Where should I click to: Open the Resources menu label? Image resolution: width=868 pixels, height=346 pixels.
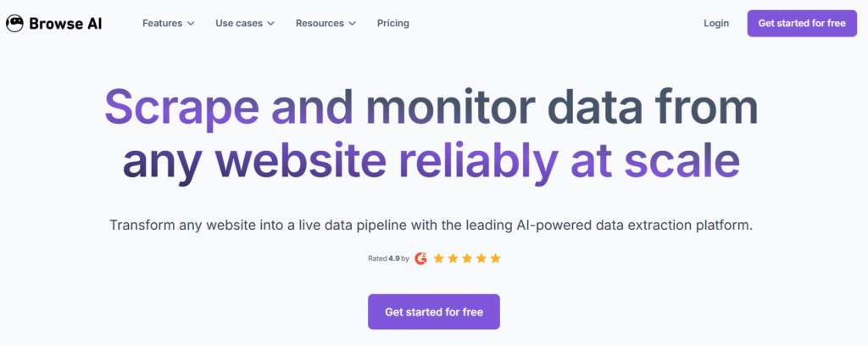tap(320, 24)
